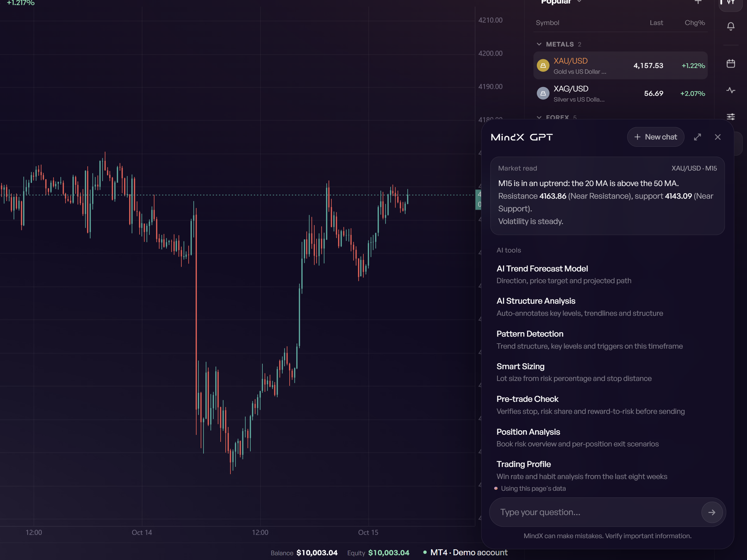747x560 pixels.
Task: Click the XAG/USD silver coin icon
Action: pos(543,93)
